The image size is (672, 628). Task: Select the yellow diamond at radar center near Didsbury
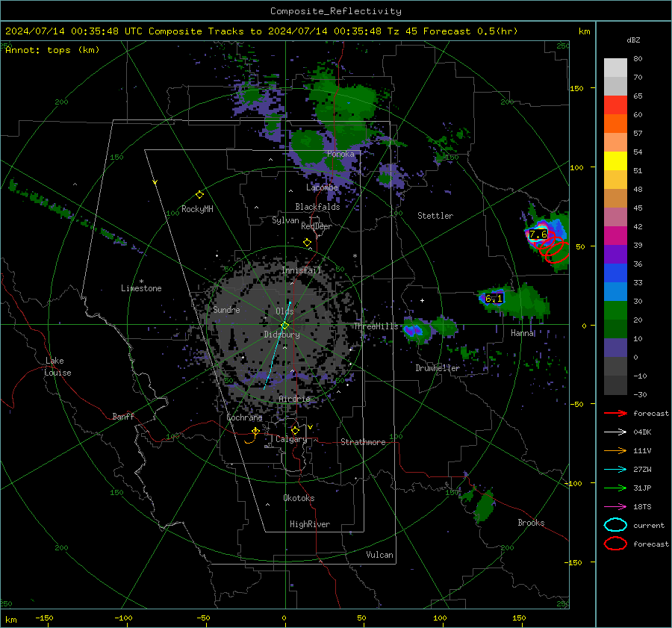[284, 326]
